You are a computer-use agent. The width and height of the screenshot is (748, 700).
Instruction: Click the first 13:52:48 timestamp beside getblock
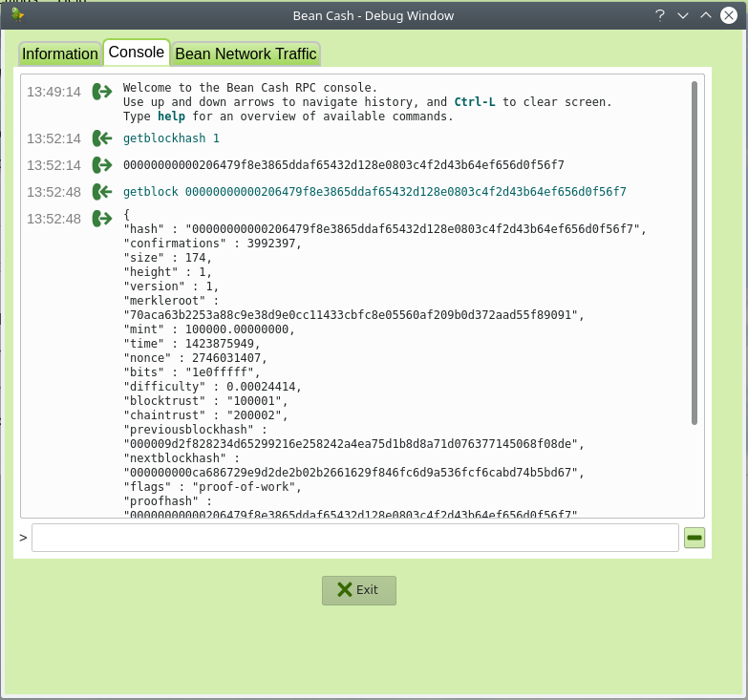pos(53,192)
